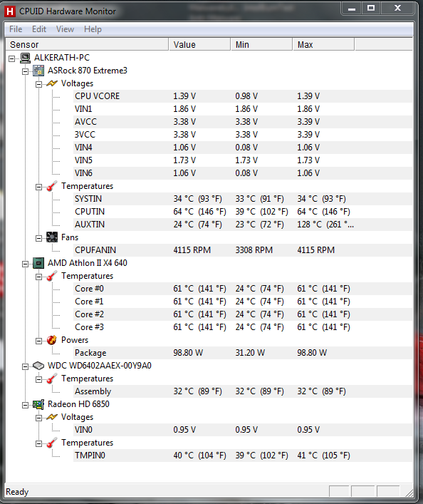Click the HWMonitor red H title icon

pos(10,11)
